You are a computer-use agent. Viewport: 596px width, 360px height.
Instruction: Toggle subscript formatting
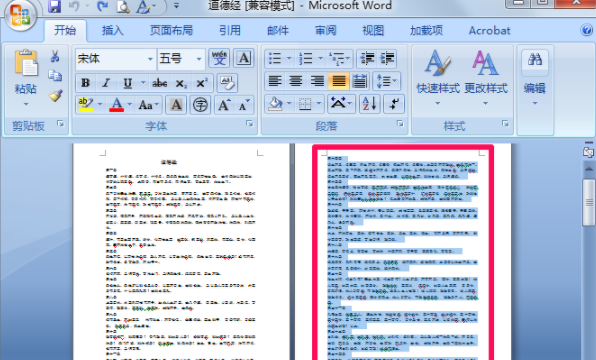[x=181, y=83]
